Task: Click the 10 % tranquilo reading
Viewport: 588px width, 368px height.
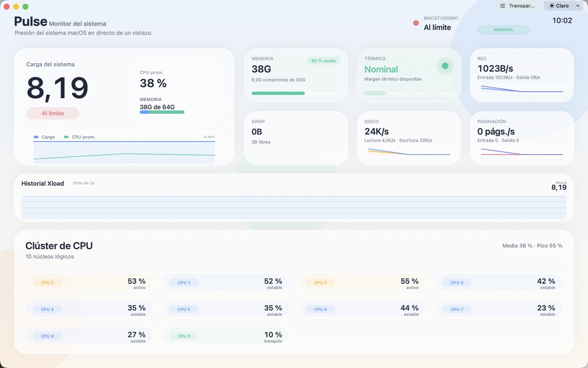Action: coord(273,337)
